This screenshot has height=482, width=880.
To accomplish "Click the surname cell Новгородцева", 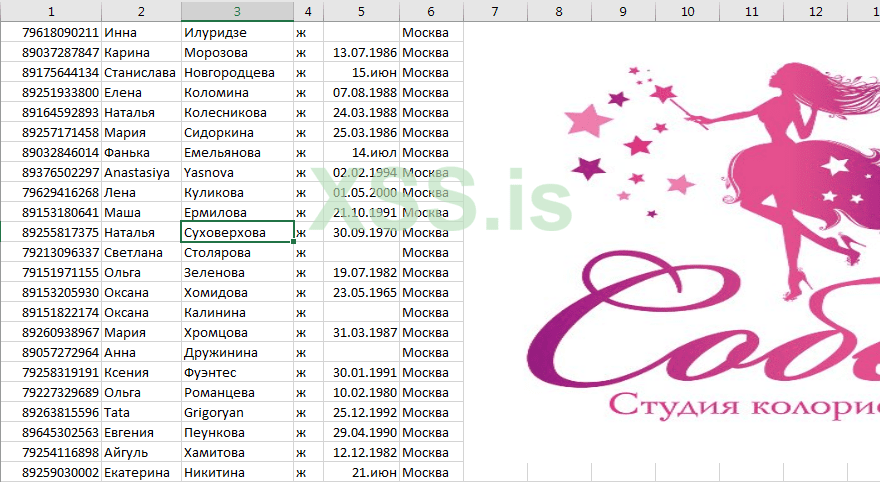I will 237,72.
